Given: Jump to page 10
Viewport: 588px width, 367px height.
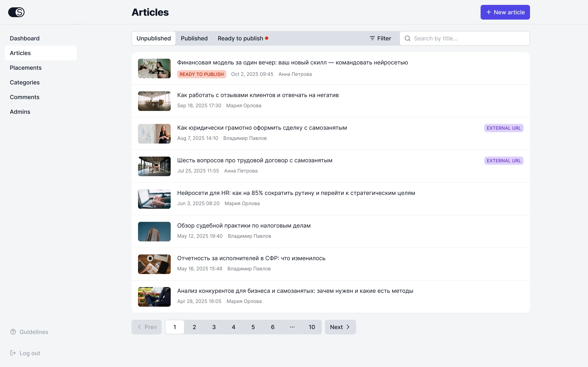Looking at the screenshot, I should tap(312, 327).
